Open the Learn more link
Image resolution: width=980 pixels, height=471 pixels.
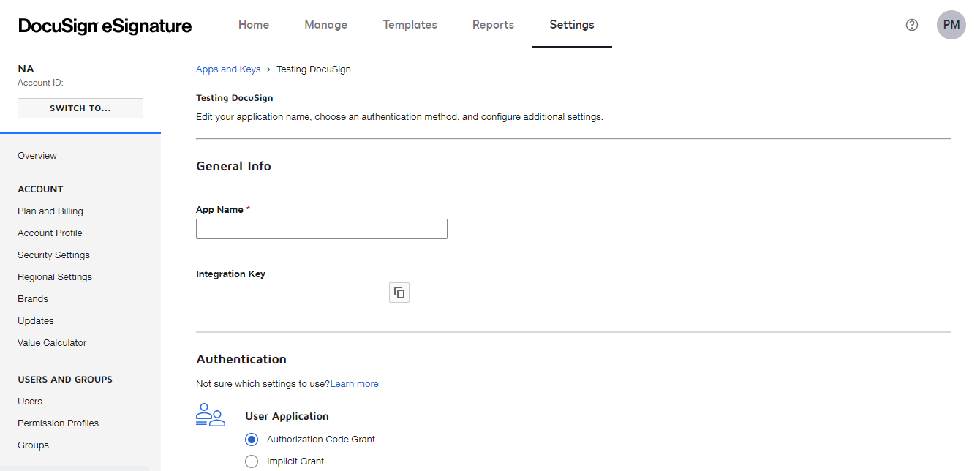(x=355, y=384)
